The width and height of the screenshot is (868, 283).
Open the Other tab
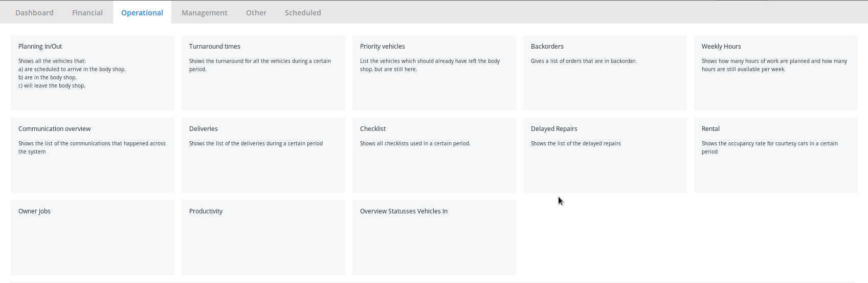coord(256,12)
